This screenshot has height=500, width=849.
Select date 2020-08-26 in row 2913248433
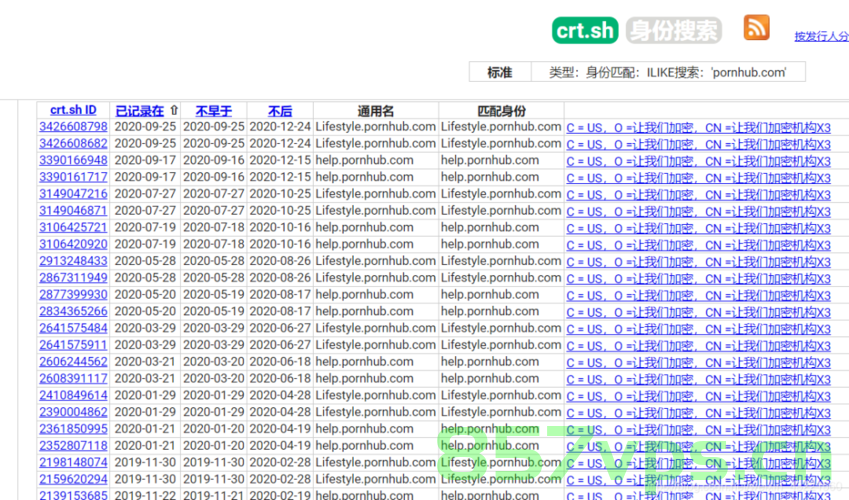(280, 261)
